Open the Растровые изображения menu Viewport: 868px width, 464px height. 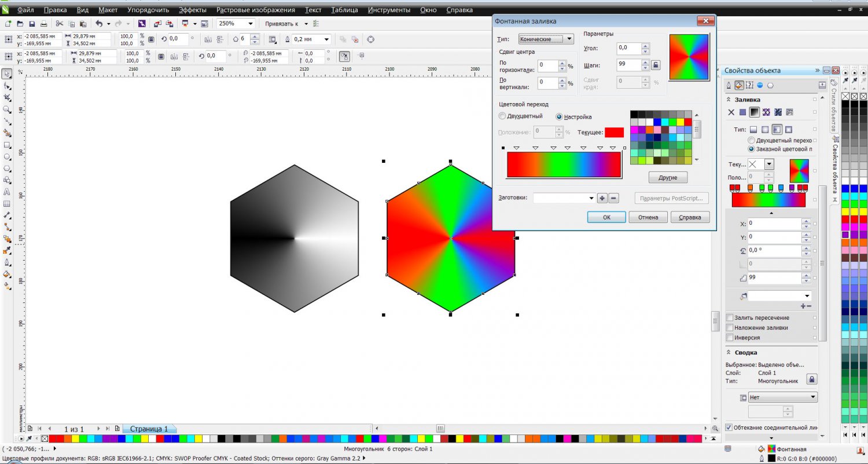(256, 10)
